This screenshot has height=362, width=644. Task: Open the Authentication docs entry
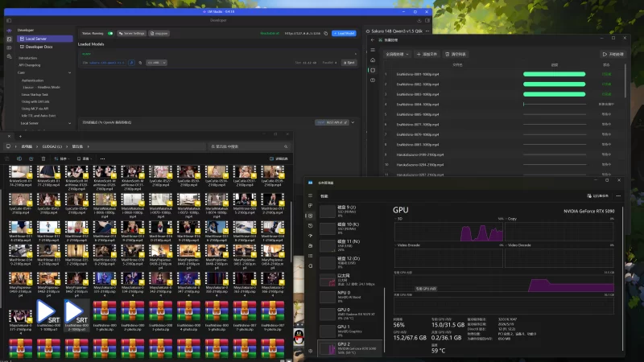pos(32,80)
